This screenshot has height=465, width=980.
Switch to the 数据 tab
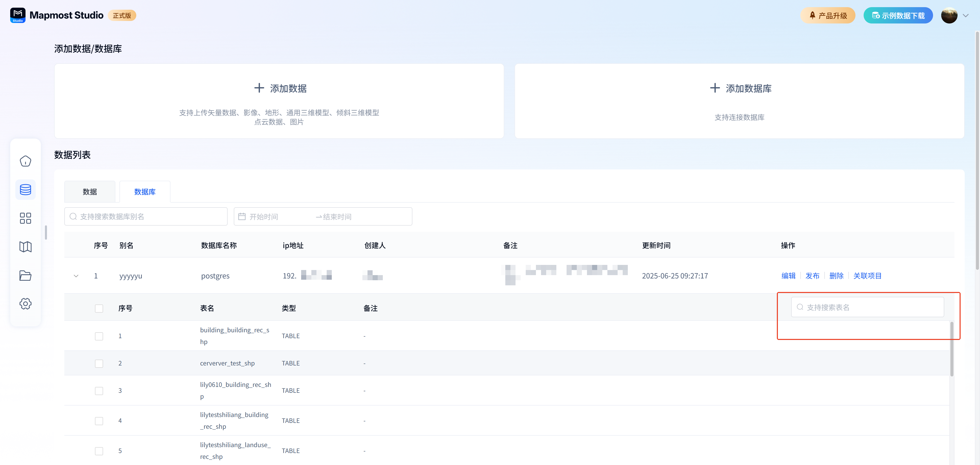(90, 192)
